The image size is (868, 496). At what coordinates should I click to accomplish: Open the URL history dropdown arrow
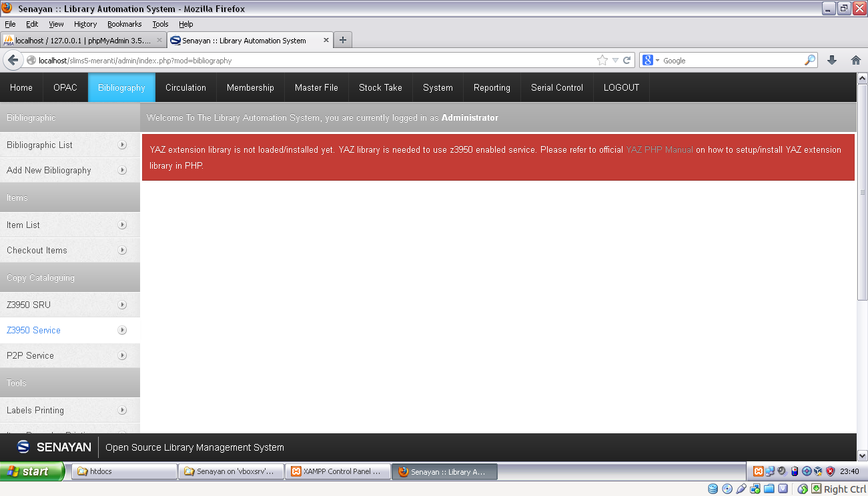(x=615, y=60)
